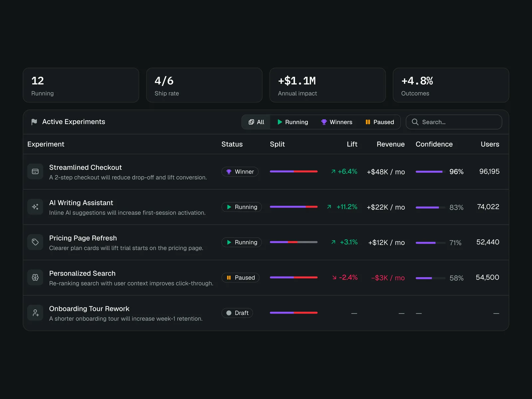Click the AI Writing Assistant sparkles icon
Screen dimensions: 532x399
[x=35, y=207]
